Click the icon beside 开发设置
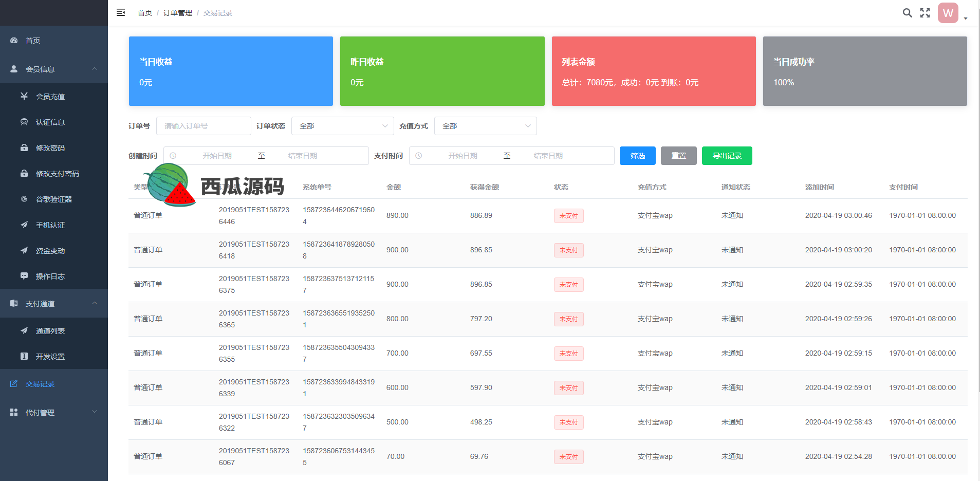 (x=24, y=356)
